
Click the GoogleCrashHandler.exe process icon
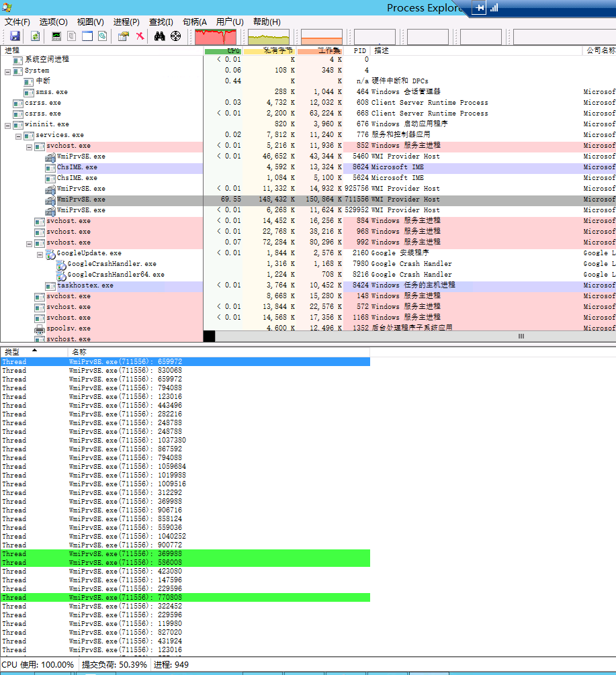pyautogui.click(x=61, y=265)
